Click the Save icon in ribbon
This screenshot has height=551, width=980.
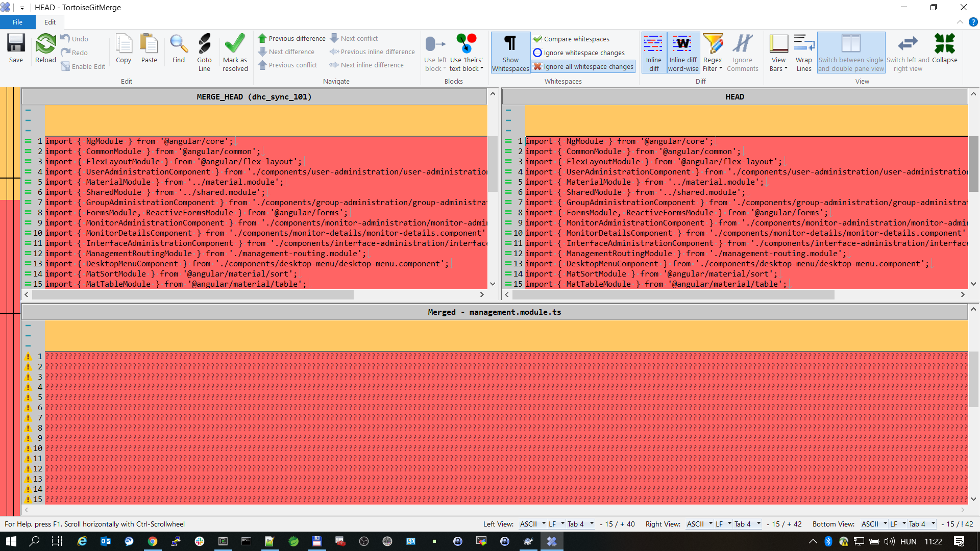(x=16, y=48)
